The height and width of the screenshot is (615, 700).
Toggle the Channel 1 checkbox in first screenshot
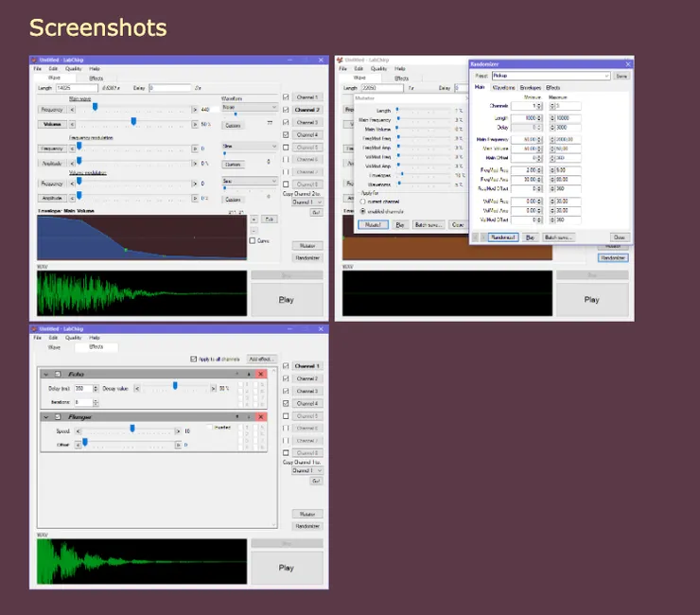[x=286, y=97]
